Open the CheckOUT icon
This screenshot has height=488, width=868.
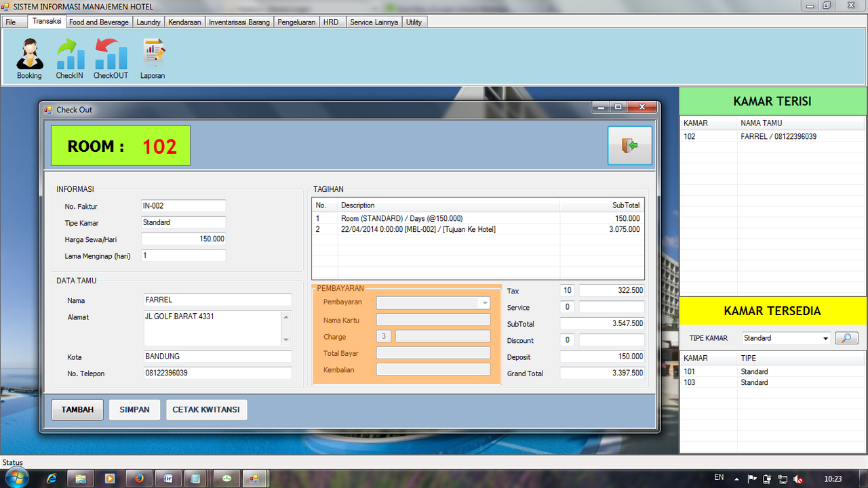(111, 59)
